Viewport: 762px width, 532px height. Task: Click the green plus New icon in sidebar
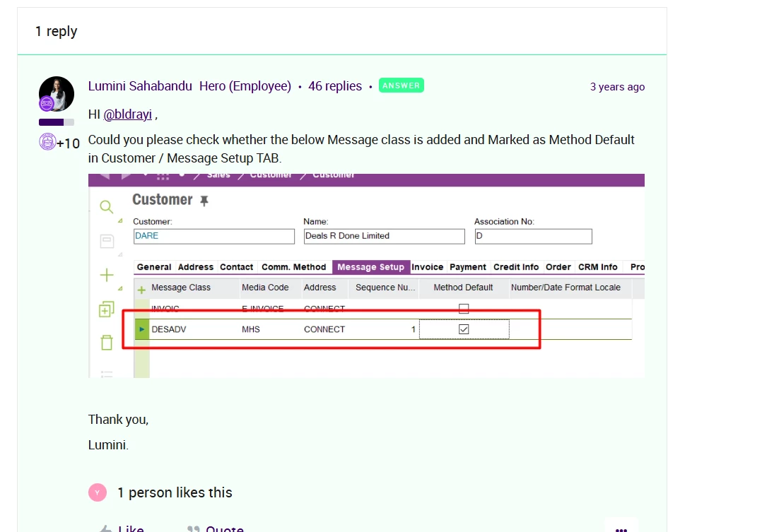coord(107,275)
